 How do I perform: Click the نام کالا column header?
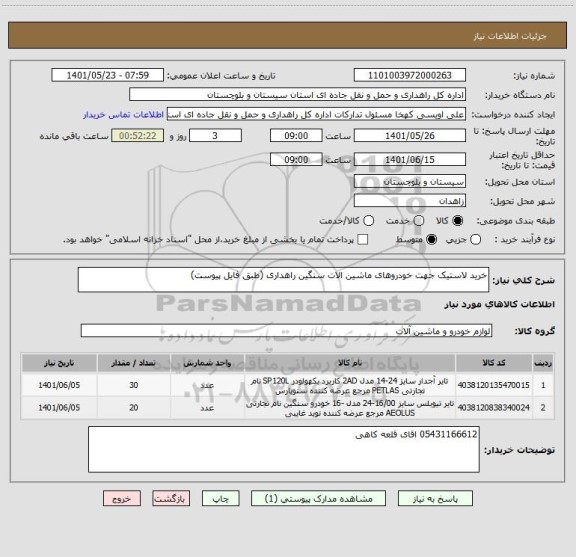click(350, 363)
